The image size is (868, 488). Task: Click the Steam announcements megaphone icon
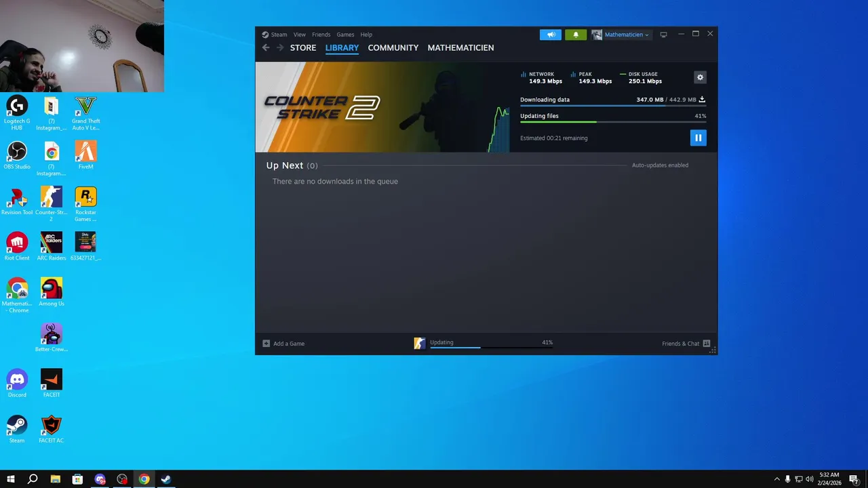tap(551, 35)
